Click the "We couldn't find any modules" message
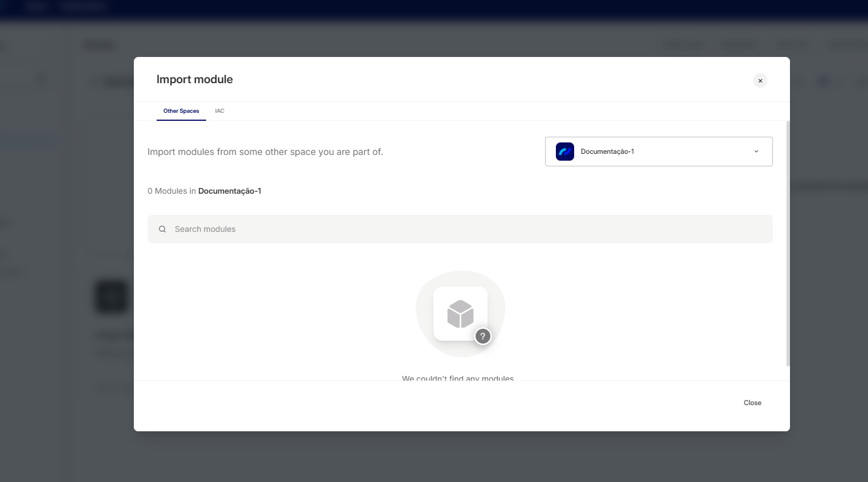868x482 pixels. pyautogui.click(x=457, y=378)
